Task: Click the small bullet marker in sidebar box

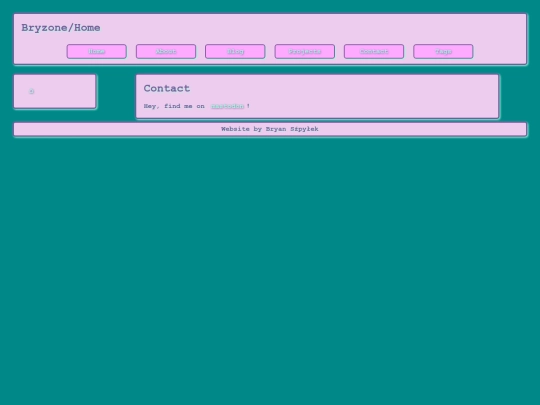Action: click(31, 91)
